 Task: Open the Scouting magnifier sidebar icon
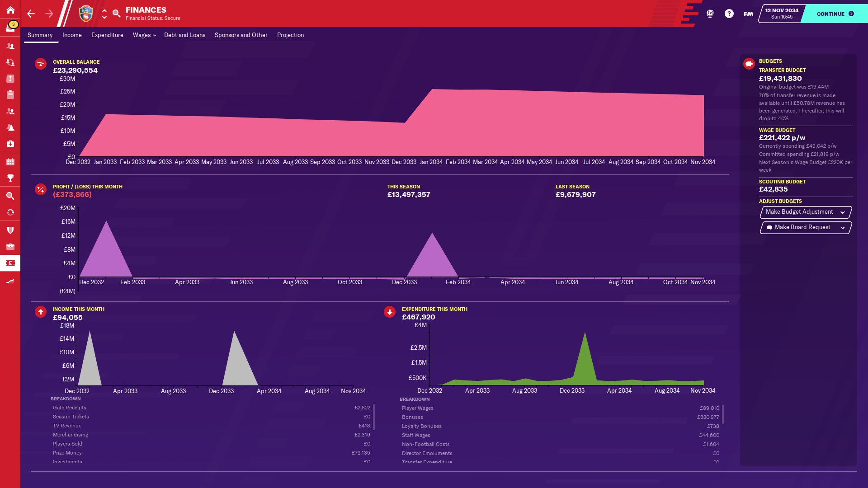[x=10, y=196]
